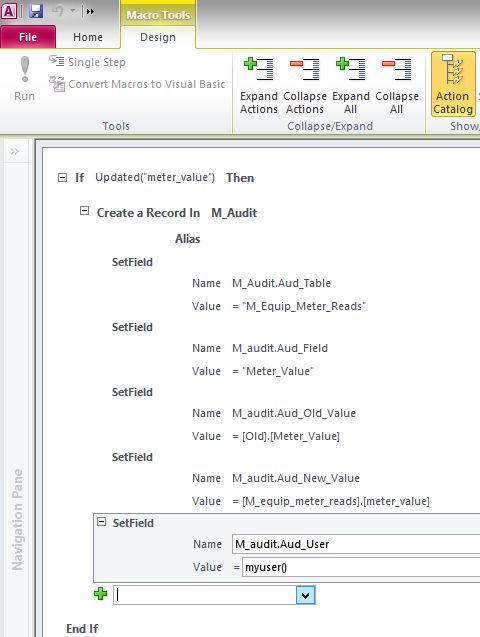The image size is (480, 637).
Task: Expand the Navigation Pane with chevrons
Action: [15, 152]
